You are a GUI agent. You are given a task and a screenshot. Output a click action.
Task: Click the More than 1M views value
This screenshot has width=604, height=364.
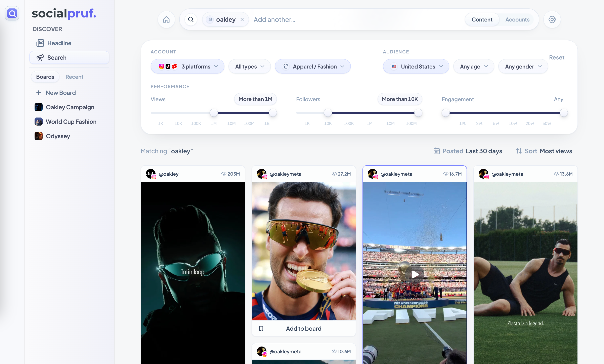[255, 99]
